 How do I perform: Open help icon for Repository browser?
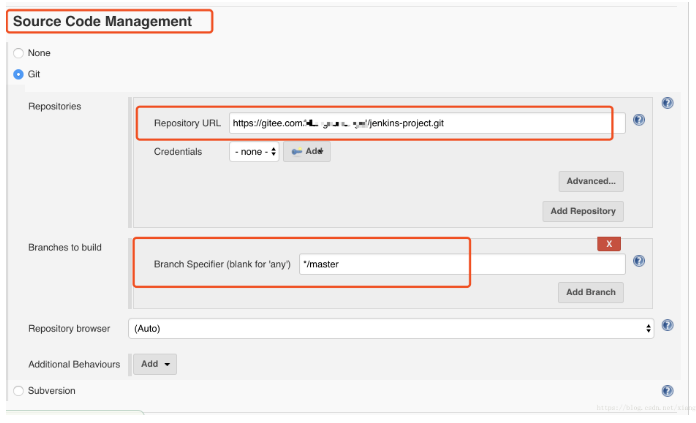tap(667, 326)
